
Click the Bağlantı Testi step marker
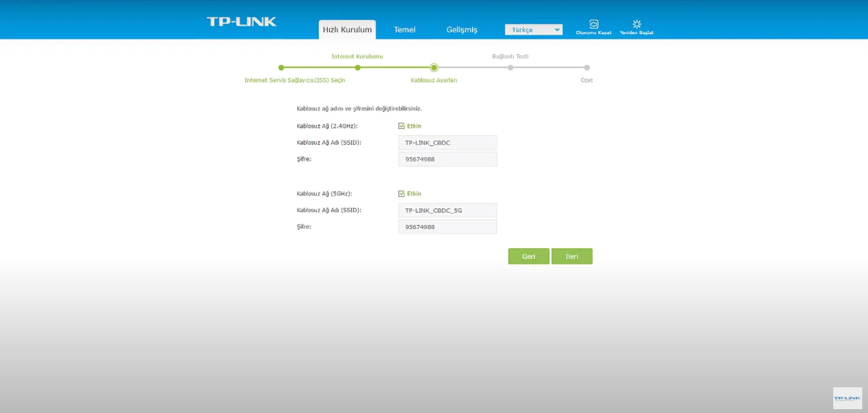coord(510,68)
